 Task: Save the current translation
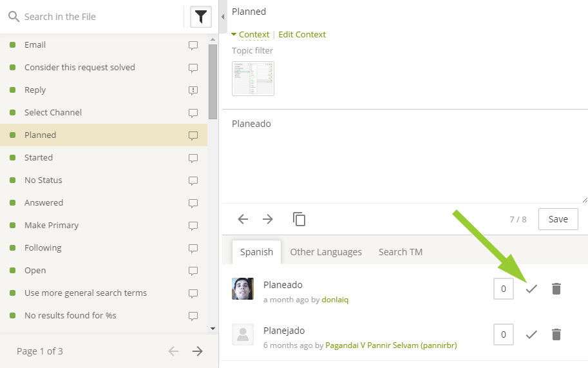(x=558, y=219)
